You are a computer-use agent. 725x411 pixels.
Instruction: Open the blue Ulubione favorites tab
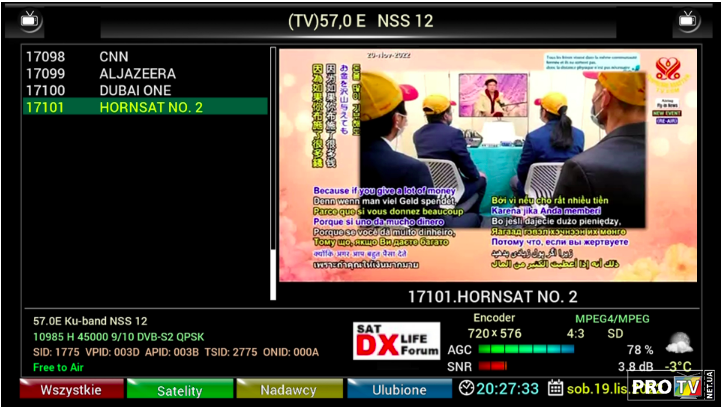point(399,390)
